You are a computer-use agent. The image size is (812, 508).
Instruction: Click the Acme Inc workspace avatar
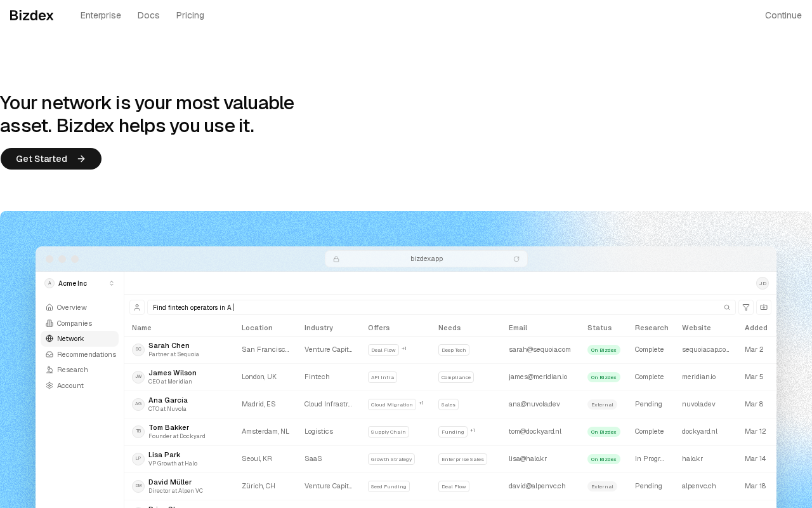click(49, 283)
